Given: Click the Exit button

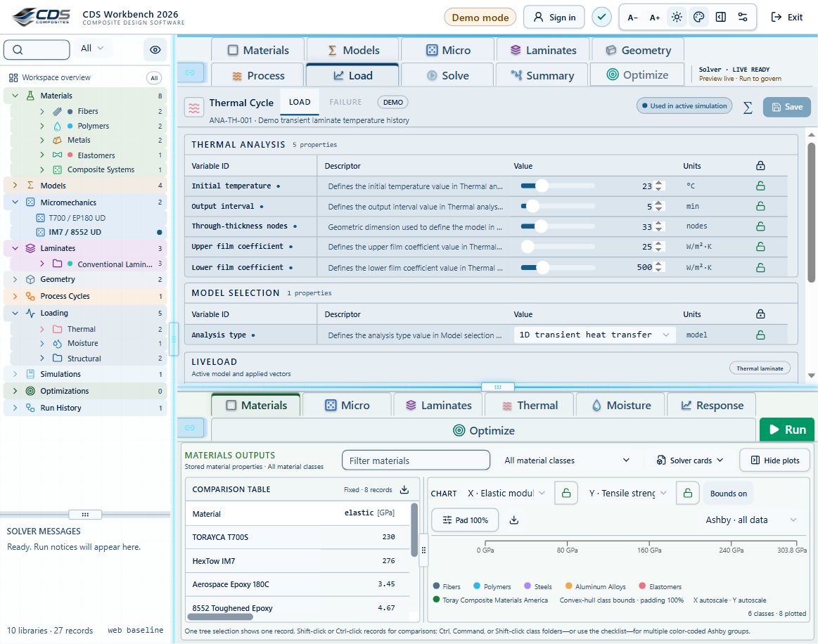Looking at the screenshot, I should click(786, 17).
